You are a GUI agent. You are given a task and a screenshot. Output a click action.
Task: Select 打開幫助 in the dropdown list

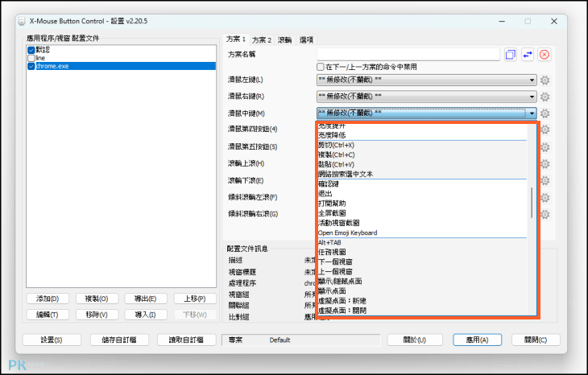click(x=422, y=204)
